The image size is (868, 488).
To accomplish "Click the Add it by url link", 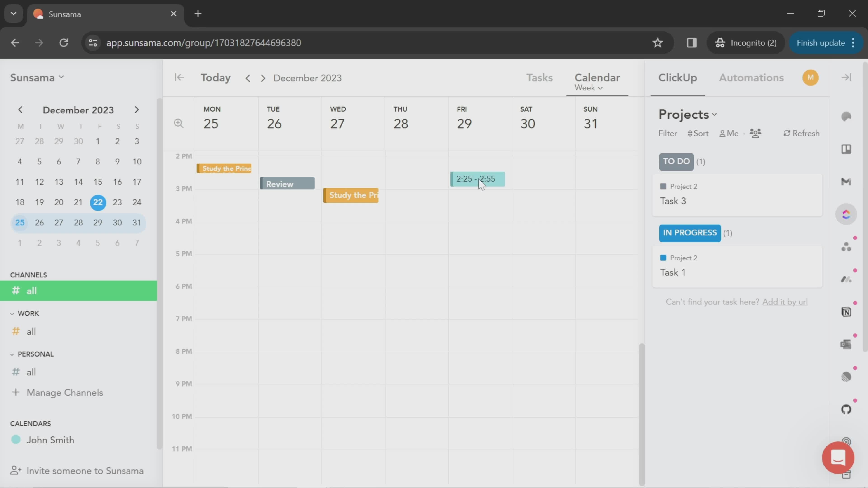I will click(785, 302).
